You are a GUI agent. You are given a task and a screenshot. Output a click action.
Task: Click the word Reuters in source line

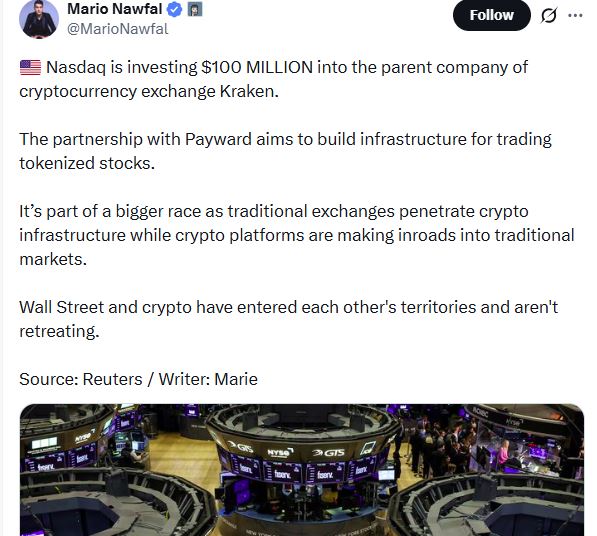coord(112,379)
